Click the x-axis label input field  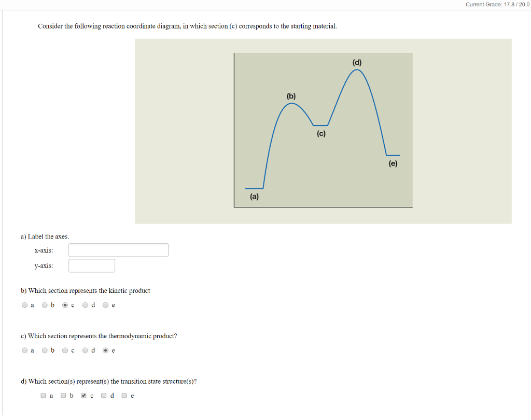tap(119, 250)
